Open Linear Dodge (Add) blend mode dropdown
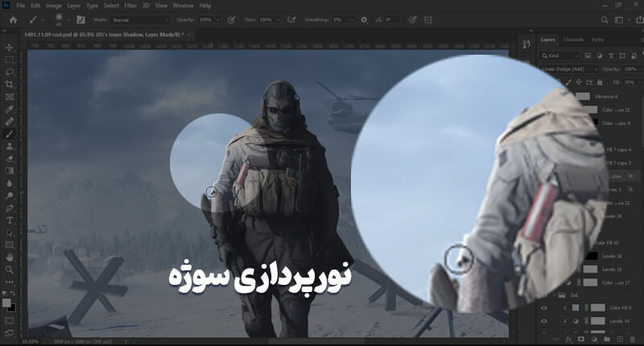Viewport: 644px width, 346px height. (x=569, y=69)
